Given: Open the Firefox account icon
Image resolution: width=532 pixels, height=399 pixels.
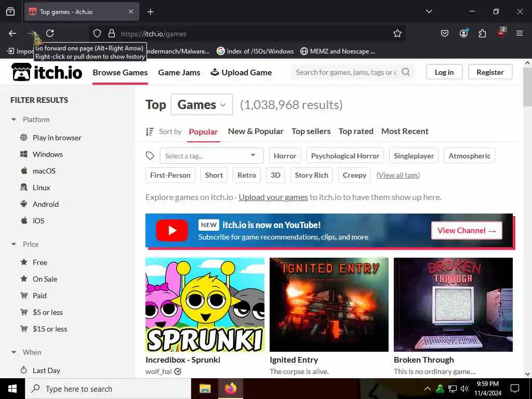Looking at the screenshot, I should (x=463, y=33).
